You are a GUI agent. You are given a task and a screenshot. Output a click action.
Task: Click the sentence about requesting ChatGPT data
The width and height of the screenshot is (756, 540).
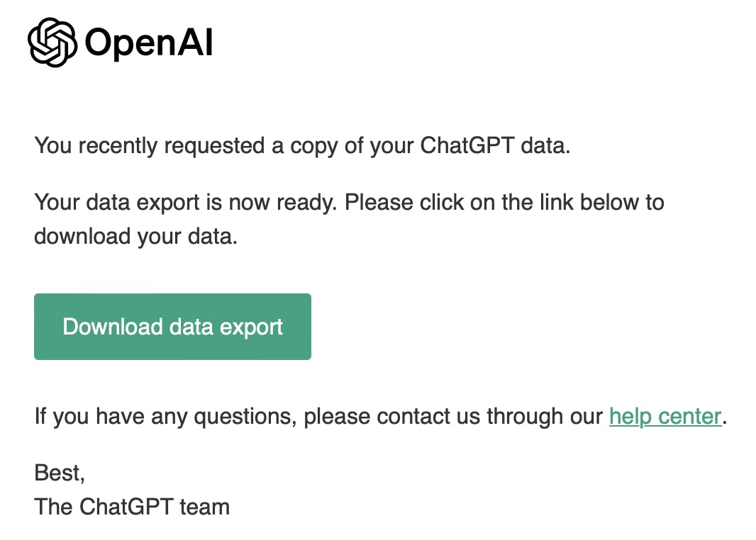point(302,146)
